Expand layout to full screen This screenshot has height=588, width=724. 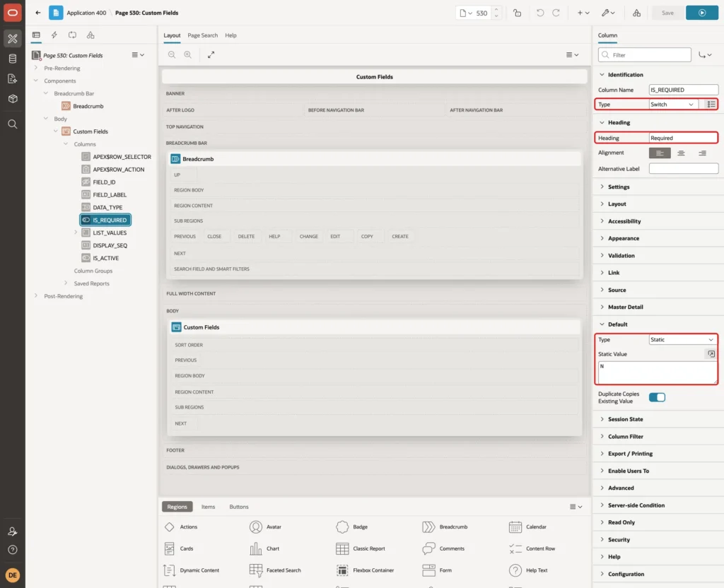[211, 54]
